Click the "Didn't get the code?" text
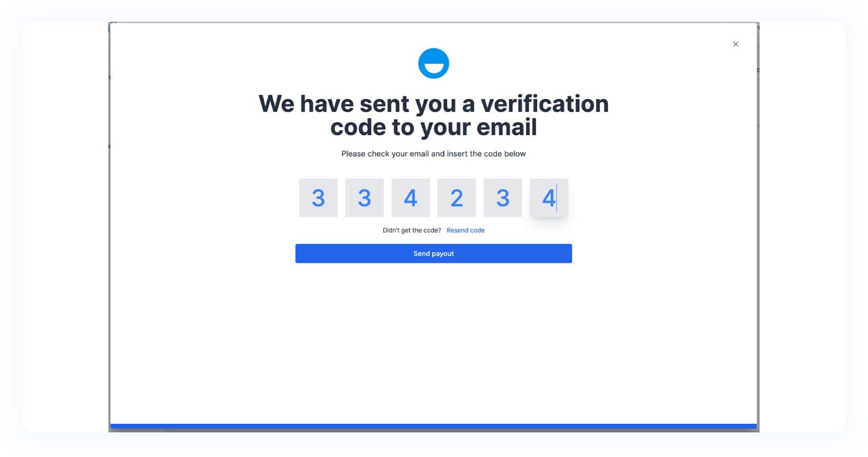This screenshot has height=457, width=868. [412, 230]
